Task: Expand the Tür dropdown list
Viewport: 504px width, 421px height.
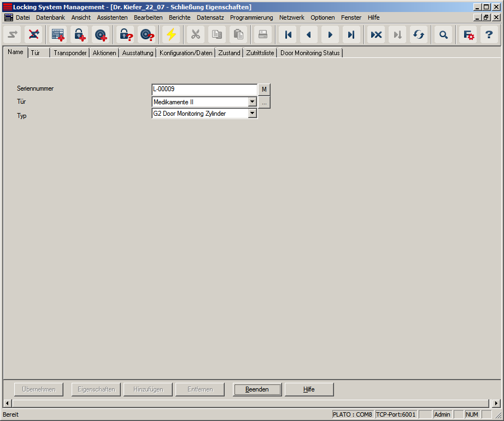Action: pos(252,102)
